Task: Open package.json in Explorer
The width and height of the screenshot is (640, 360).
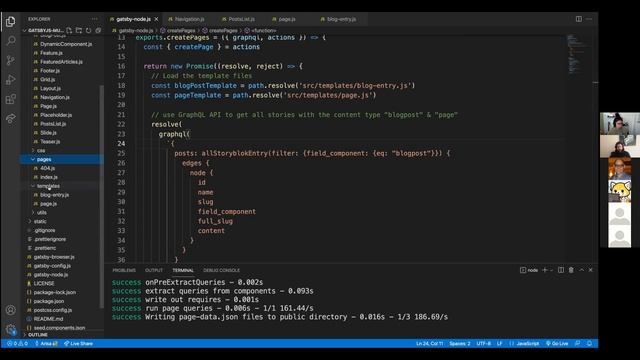Action: click(49, 301)
